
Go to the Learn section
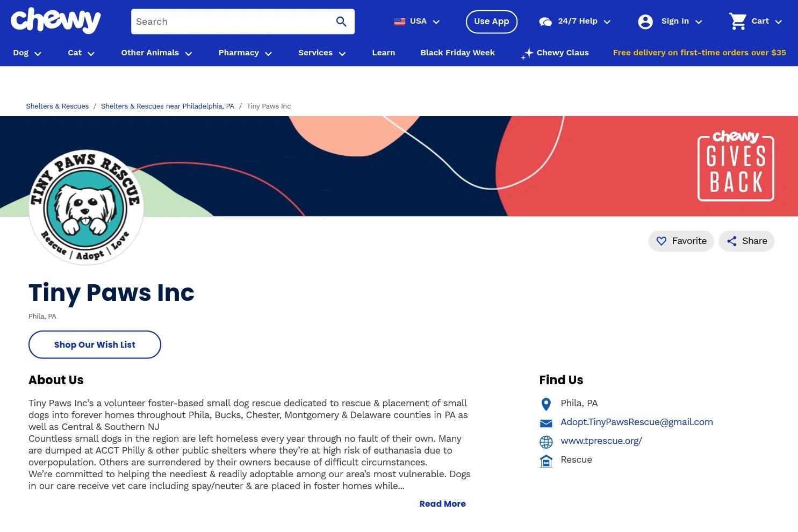click(384, 53)
